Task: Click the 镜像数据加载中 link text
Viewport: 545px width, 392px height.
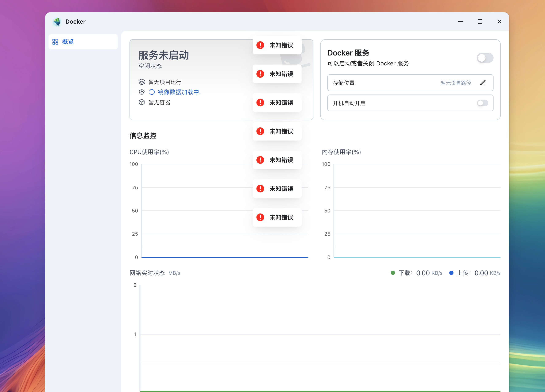Action: click(179, 92)
